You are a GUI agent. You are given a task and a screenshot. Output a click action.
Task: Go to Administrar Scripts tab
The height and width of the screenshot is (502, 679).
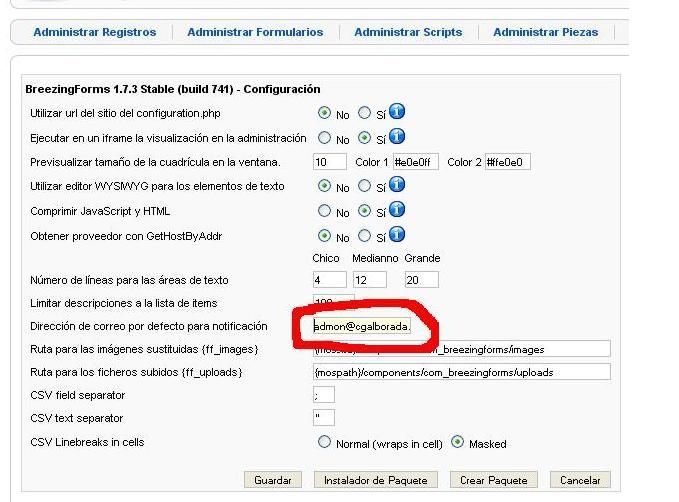(408, 32)
